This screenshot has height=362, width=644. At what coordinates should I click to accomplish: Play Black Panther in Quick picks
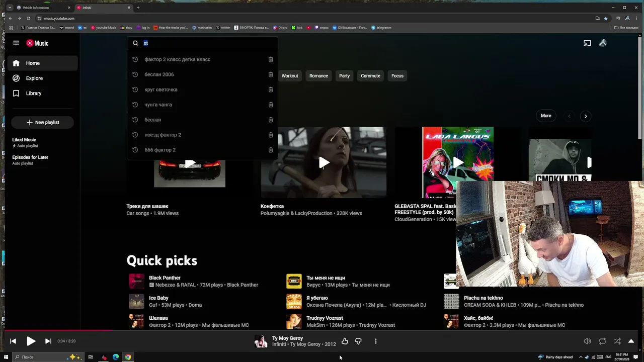point(136,281)
